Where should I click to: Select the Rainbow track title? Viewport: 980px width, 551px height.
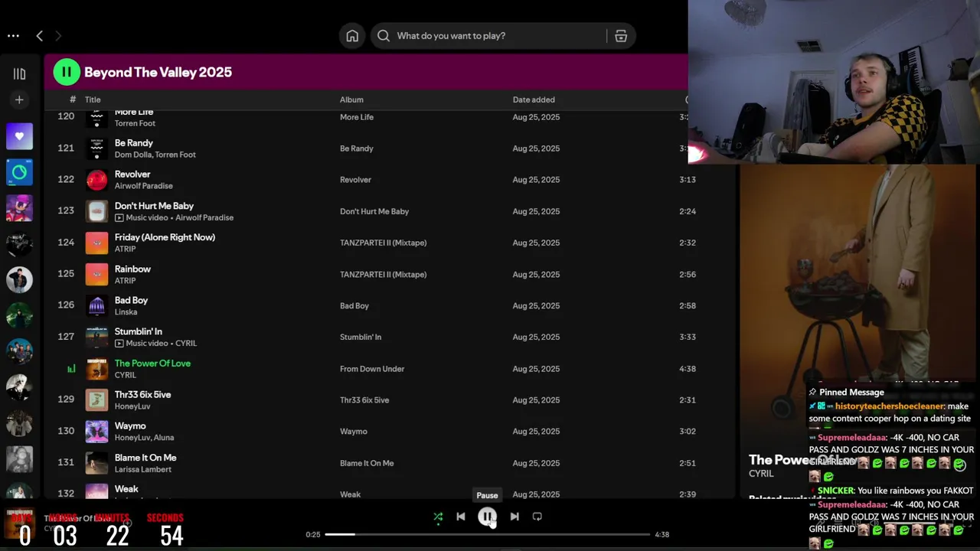(132, 269)
